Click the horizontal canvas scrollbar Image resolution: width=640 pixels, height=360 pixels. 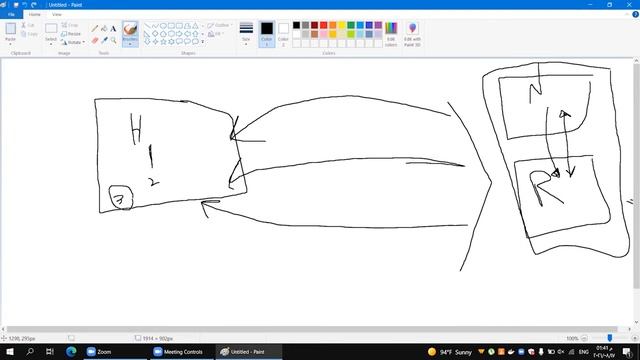[312, 329]
